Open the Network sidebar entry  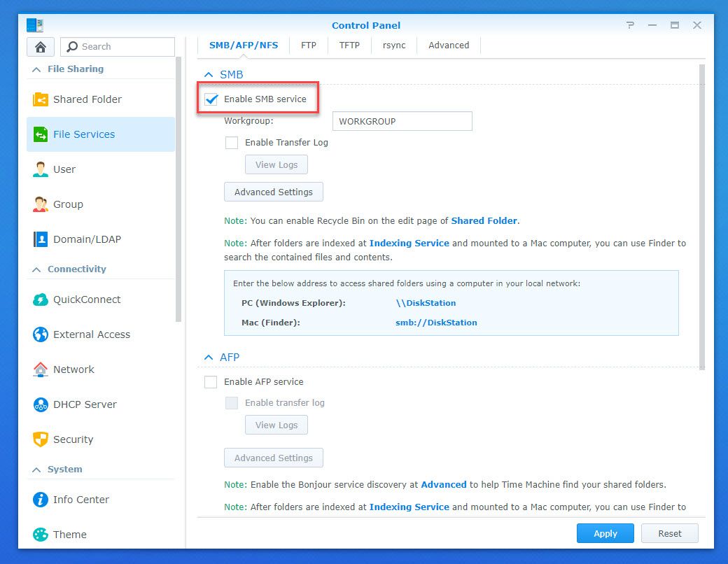(101, 369)
